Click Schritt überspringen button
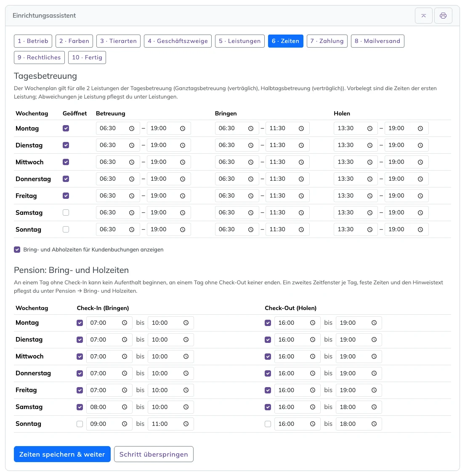Image resolution: width=465 pixels, height=476 pixels. (x=154, y=454)
